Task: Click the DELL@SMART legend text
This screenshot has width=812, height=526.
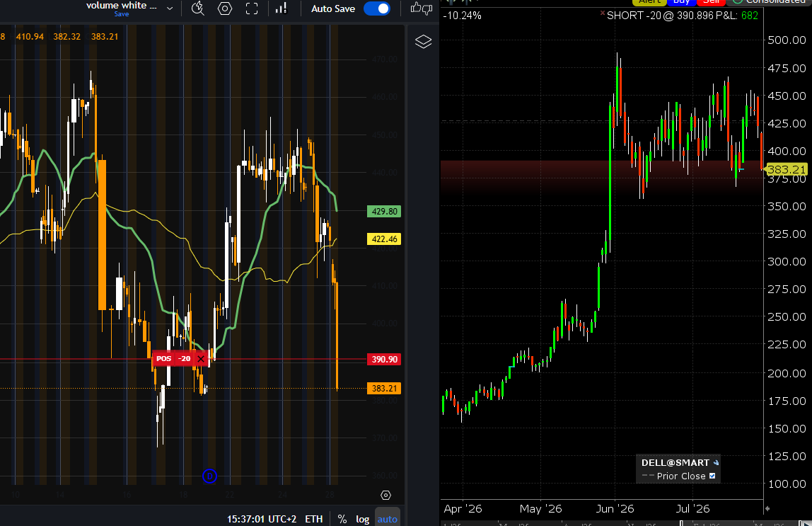Action: [x=675, y=463]
